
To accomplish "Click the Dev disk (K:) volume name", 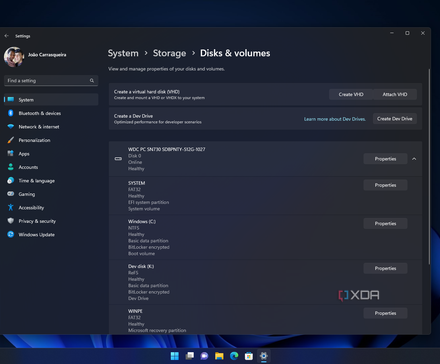I will click(141, 266).
